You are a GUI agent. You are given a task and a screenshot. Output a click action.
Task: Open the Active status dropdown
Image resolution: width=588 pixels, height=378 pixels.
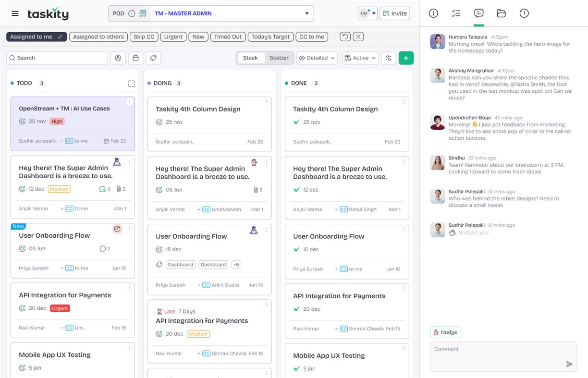(x=360, y=58)
